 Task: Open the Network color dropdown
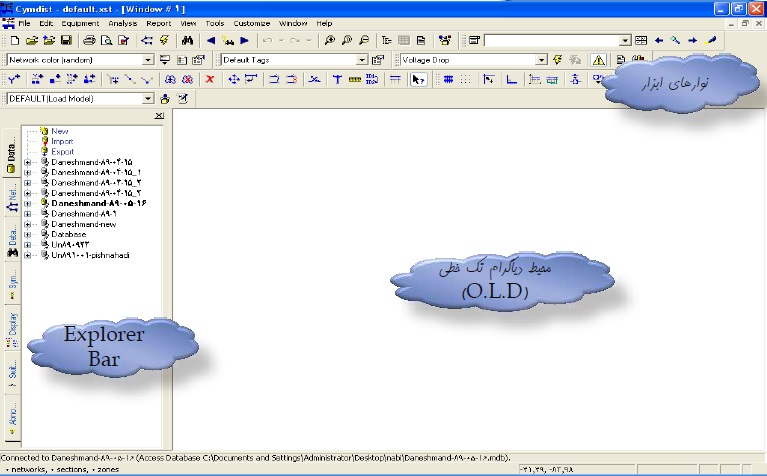point(149,60)
